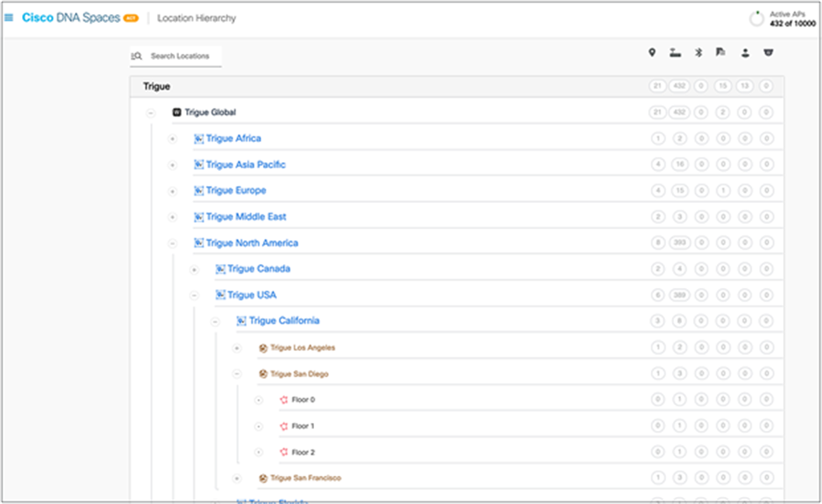The height and width of the screenshot is (504, 822).
Task: Click the Active APs progress circle
Action: 756,19
